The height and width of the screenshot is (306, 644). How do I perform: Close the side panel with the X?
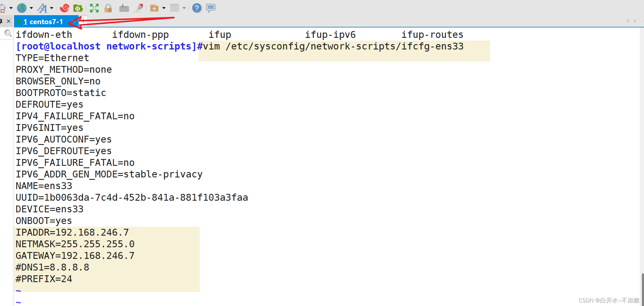[9, 21]
